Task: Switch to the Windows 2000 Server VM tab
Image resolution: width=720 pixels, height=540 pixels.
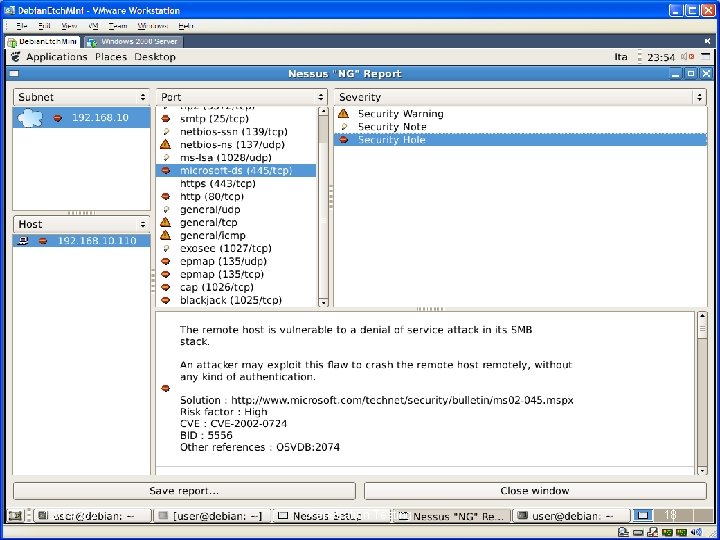Action: click(x=134, y=42)
